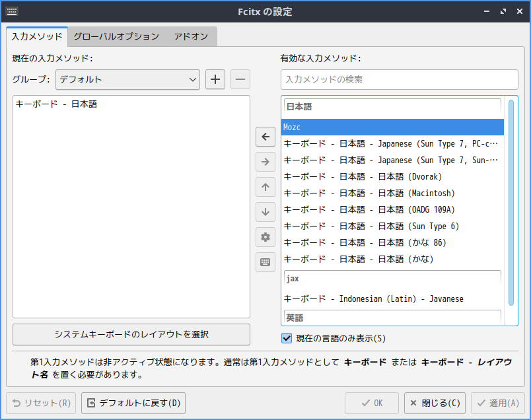Select 日本語 (Sun Type 6) keyboard entry
Image resolution: width=531 pixels, height=420 pixels.
392,227
